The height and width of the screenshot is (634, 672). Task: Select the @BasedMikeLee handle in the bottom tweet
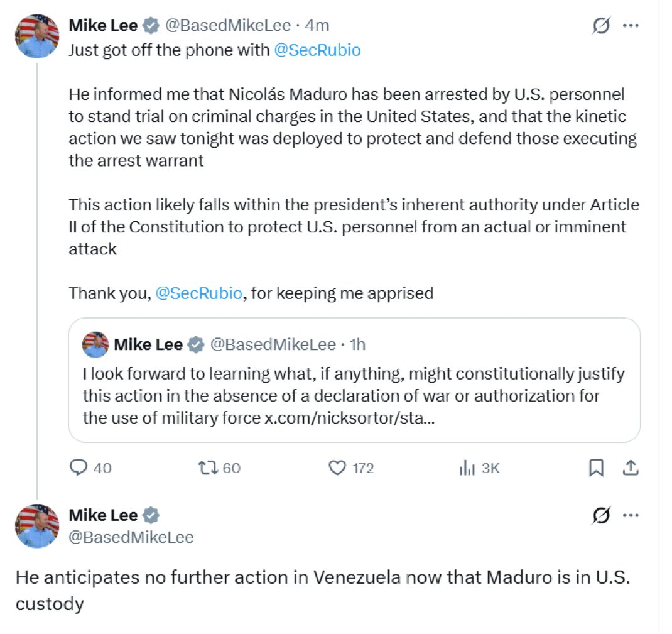[132, 537]
